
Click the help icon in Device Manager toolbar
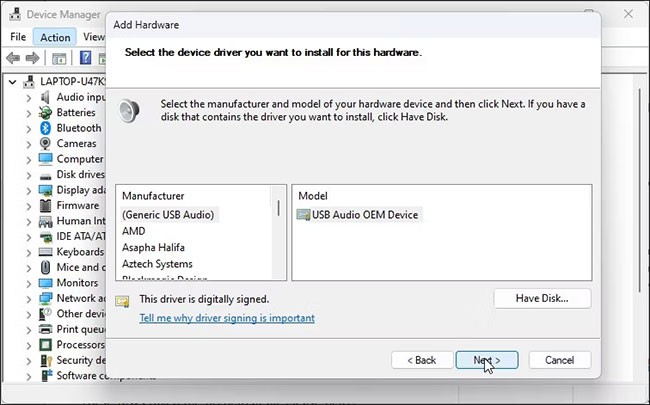coord(86,58)
